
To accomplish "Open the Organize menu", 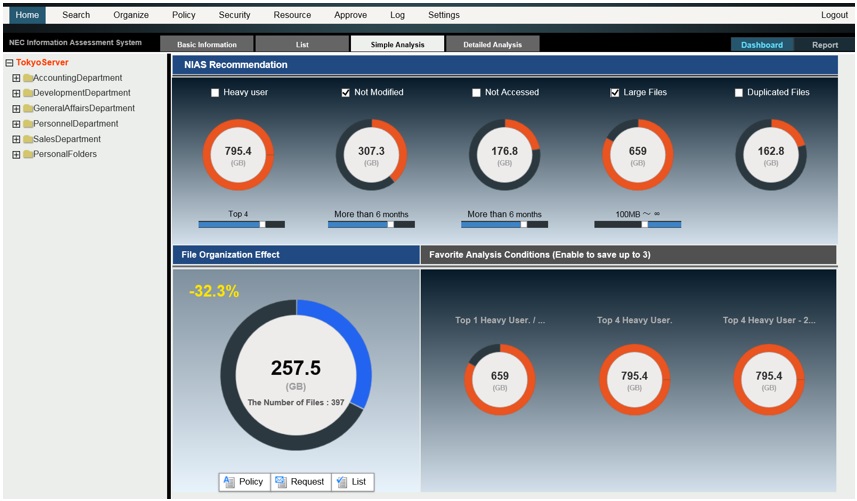I will pyautogui.click(x=131, y=15).
